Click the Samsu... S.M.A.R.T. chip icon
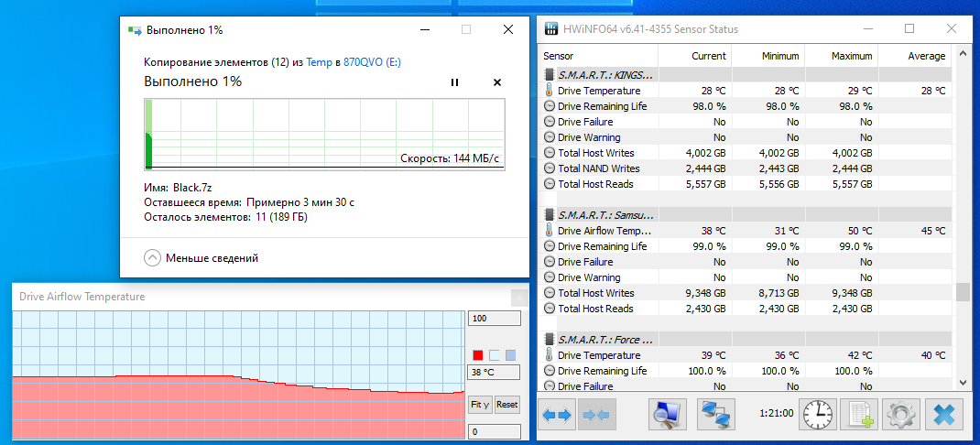980x445 pixels. tap(550, 215)
